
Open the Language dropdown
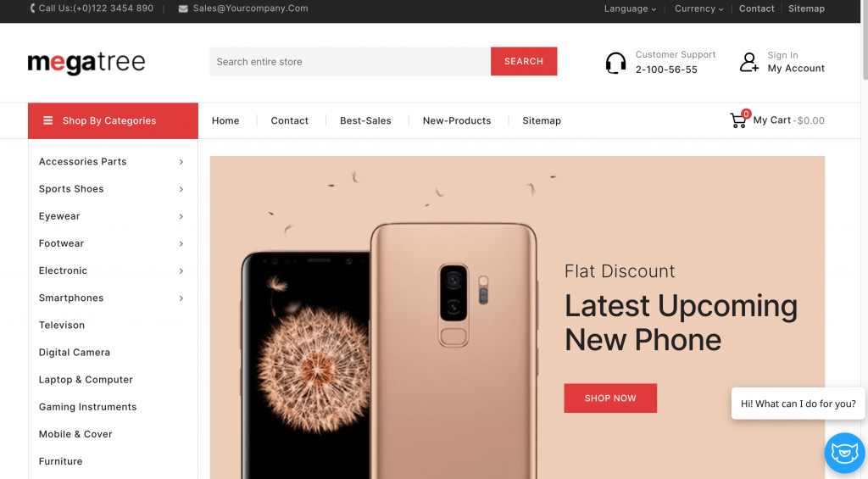pos(630,8)
